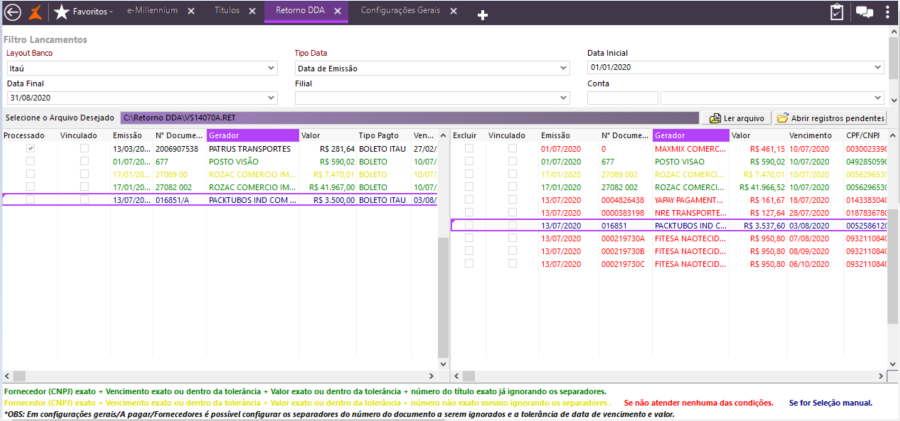Viewport: 900px width, 421px height.
Task: Close the Configurações Gerais tab
Action: [453, 11]
